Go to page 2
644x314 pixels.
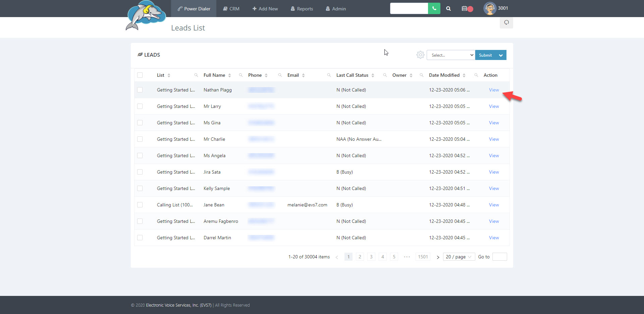pyautogui.click(x=360, y=257)
